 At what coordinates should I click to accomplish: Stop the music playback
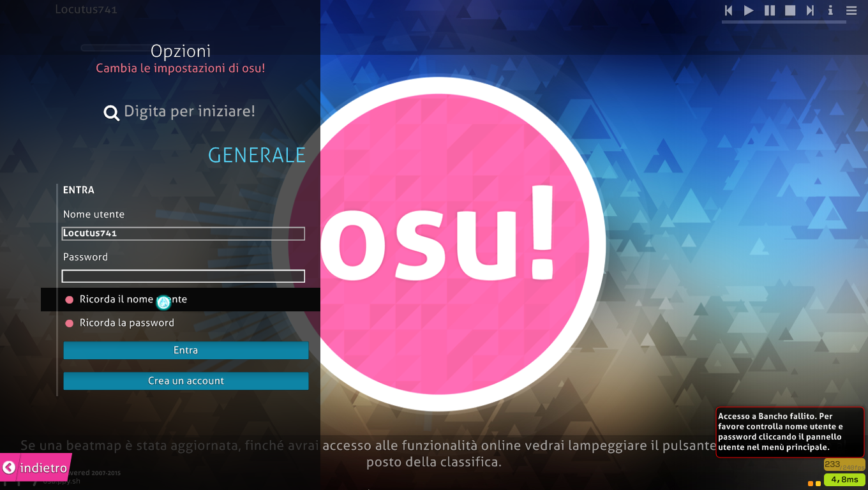[790, 10]
